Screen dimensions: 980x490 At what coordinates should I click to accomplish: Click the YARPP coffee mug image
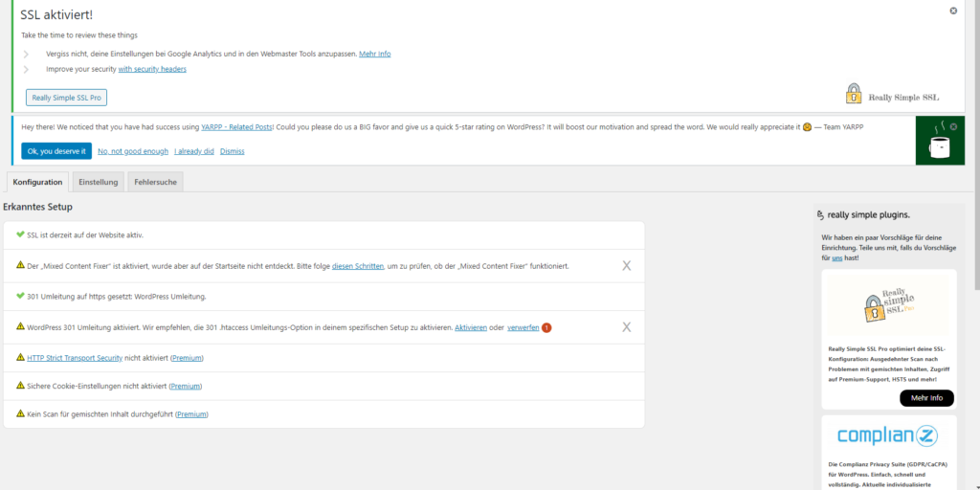click(x=940, y=142)
